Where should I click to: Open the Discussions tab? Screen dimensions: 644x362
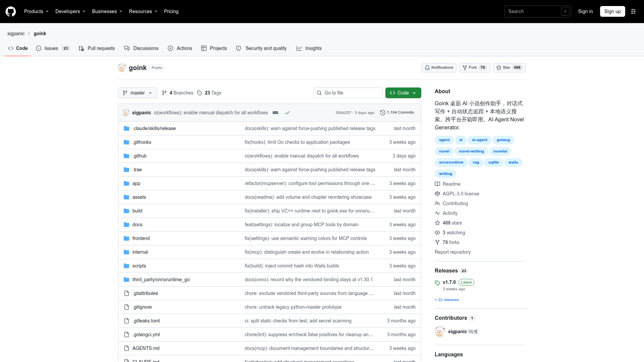141,48
